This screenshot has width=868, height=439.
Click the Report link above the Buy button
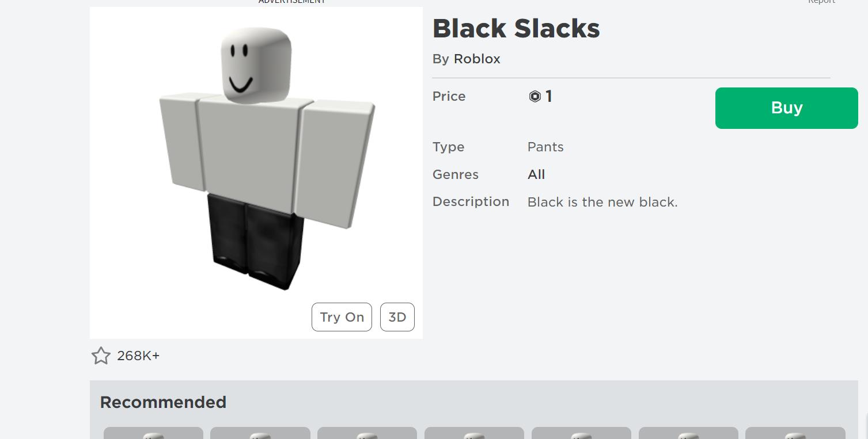point(821,2)
